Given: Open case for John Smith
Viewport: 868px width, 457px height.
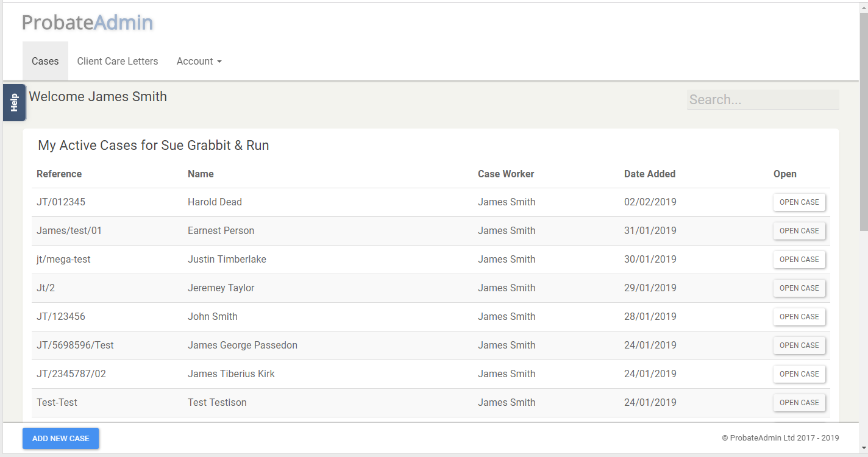Looking at the screenshot, I should 799,317.
